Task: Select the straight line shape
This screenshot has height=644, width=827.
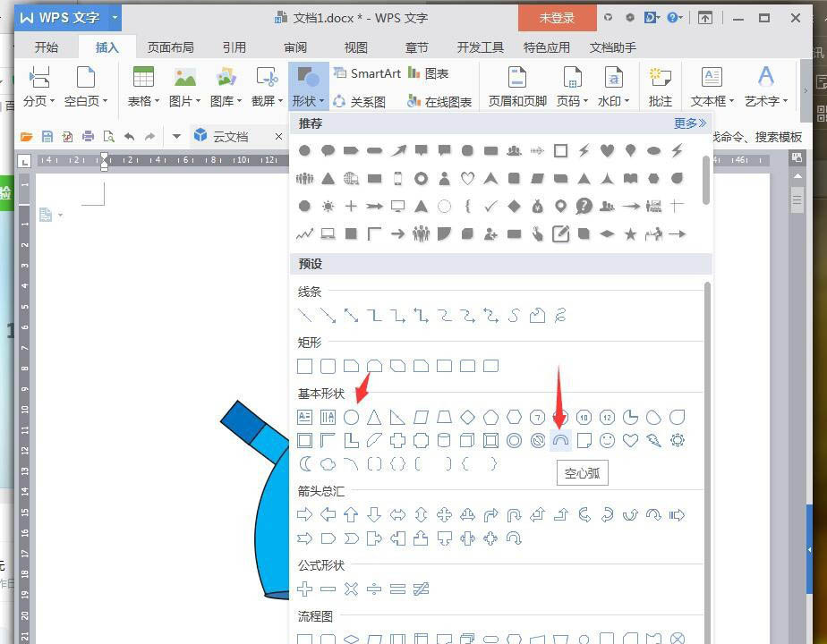Action: pyautogui.click(x=305, y=315)
